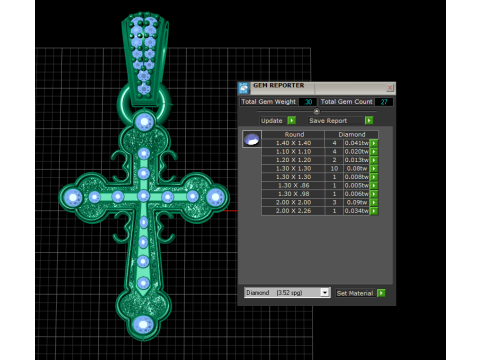
Task: Select the 1.30 X .98 size cell
Action: (x=293, y=194)
